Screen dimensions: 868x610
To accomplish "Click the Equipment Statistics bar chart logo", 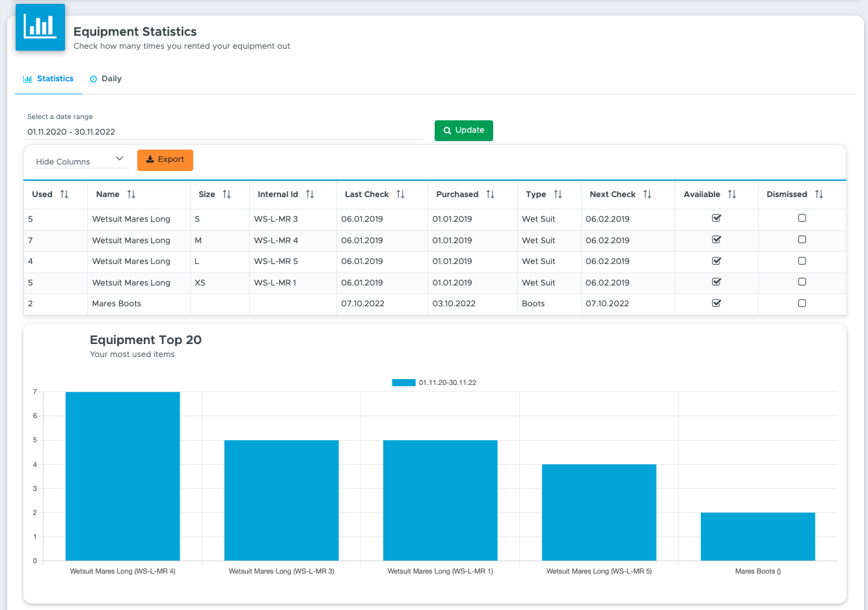I will (40, 27).
